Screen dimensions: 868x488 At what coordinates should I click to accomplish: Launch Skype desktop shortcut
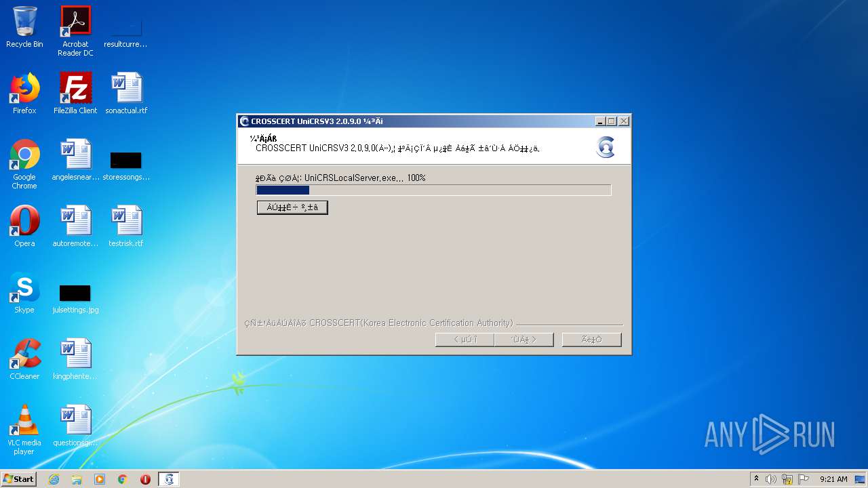(24, 293)
